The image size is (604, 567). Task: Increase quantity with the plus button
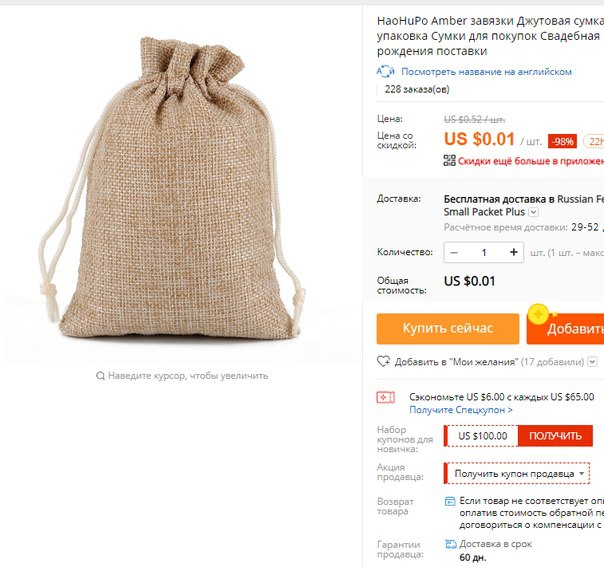click(x=513, y=252)
